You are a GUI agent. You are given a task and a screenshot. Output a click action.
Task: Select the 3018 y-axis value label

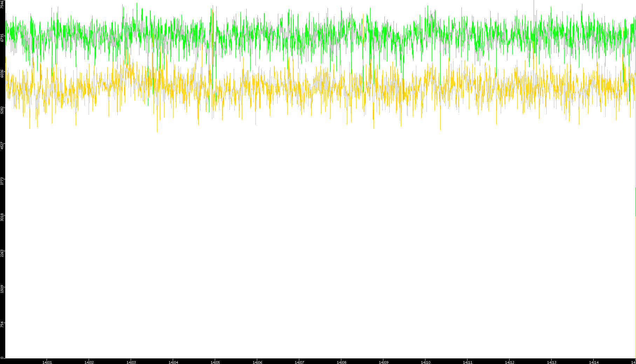coord(2,217)
